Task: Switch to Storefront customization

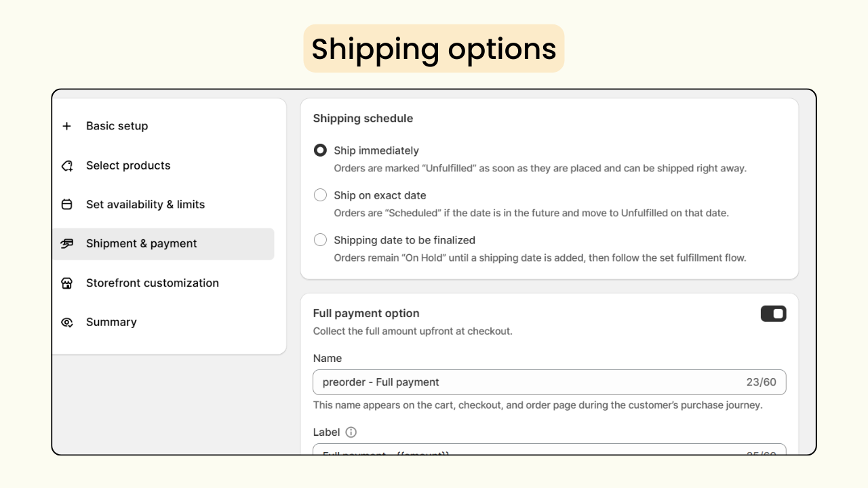Action: pyautogui.click(x=152, y=283)
